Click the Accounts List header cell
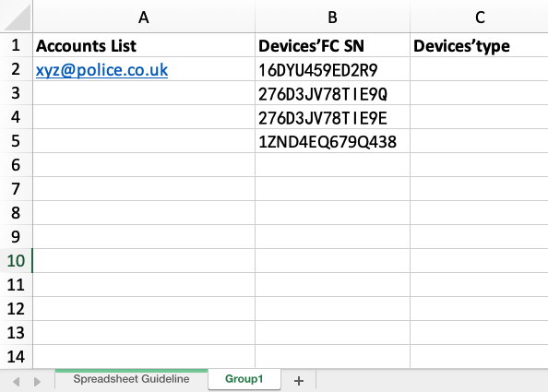Screen dimensions: 548x392 pos(144,45)
